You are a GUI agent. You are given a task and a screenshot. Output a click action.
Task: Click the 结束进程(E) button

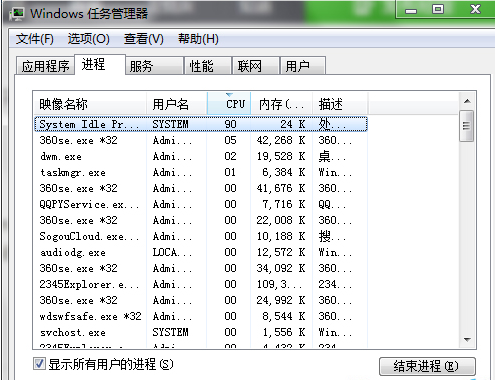click(427, 366)
